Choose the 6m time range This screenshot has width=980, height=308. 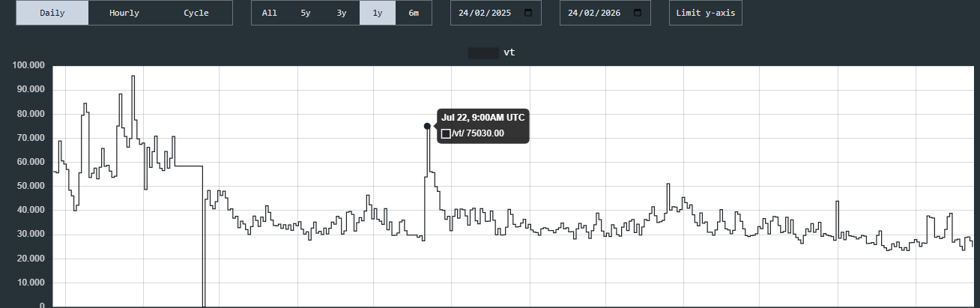click(414, 13)
